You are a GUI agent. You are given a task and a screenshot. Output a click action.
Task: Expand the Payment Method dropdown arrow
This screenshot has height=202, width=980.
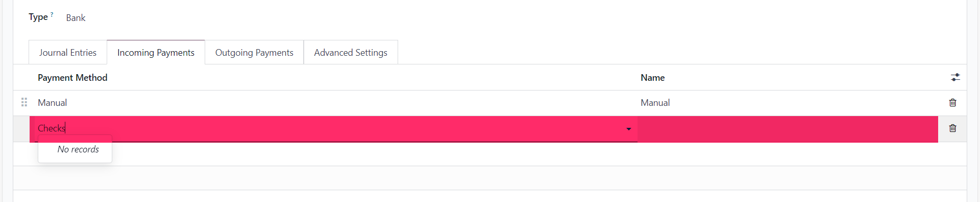[x=628, y=129]
